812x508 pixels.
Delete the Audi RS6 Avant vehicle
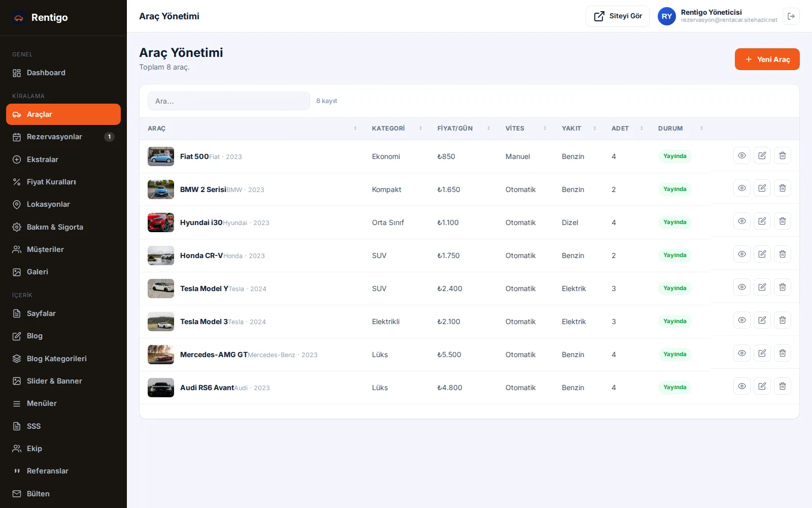[x=783, y=387]
